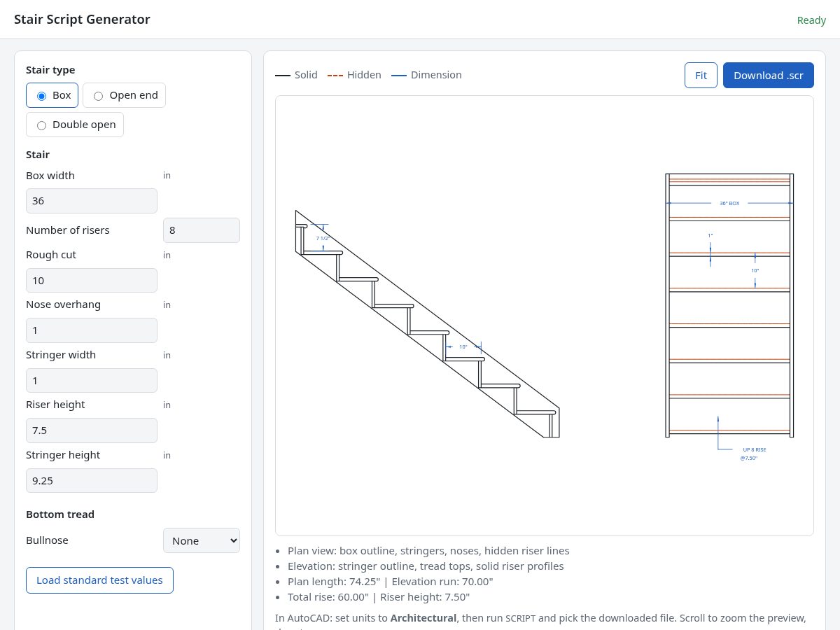This screenshot has width=840, height=630.
Task: Edit the Nose overhang field
Action: pyautogui.click(x=92, y=330)
